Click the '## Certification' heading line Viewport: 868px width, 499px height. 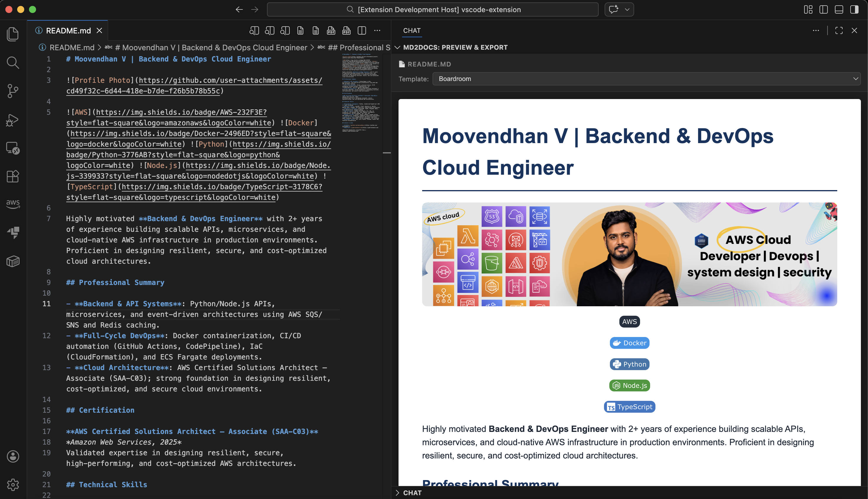point(100,410)
